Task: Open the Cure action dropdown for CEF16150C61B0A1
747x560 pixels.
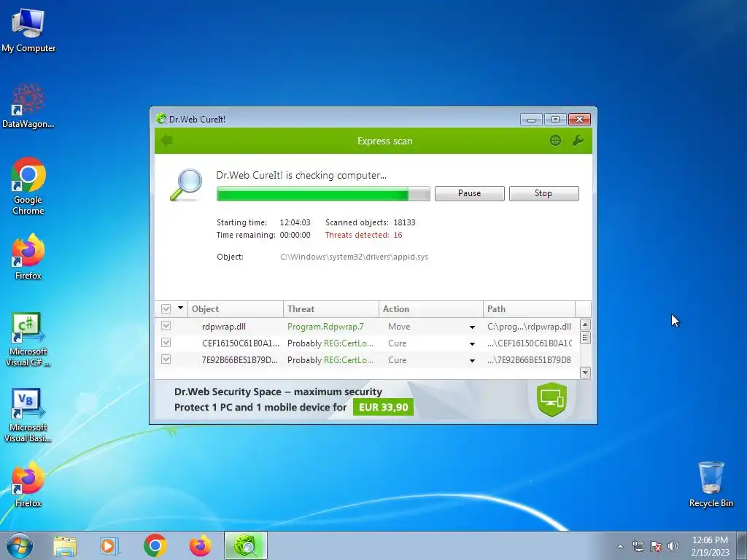Action: coord(472,344)
